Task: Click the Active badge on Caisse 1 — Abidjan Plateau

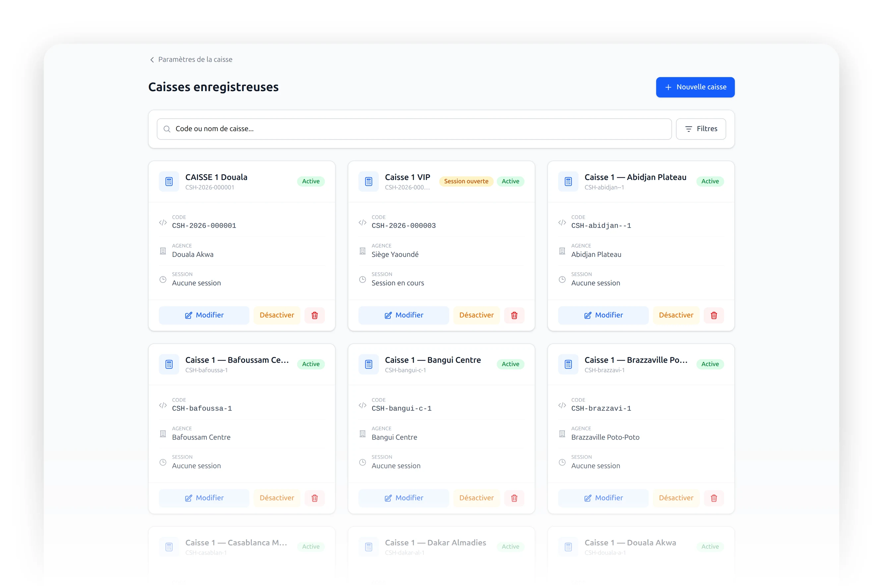Action: tap(710, 181)
